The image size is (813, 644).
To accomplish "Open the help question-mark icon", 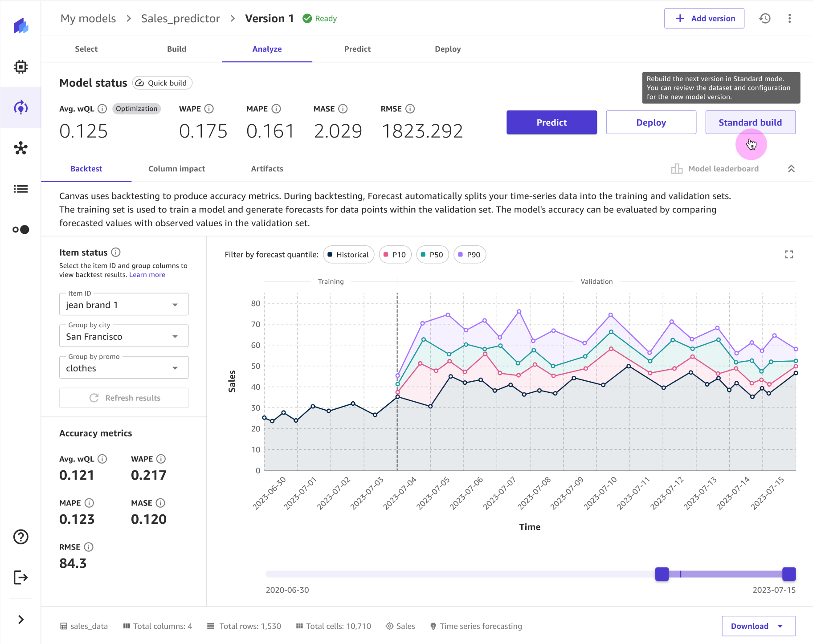I will pos(20,537).
